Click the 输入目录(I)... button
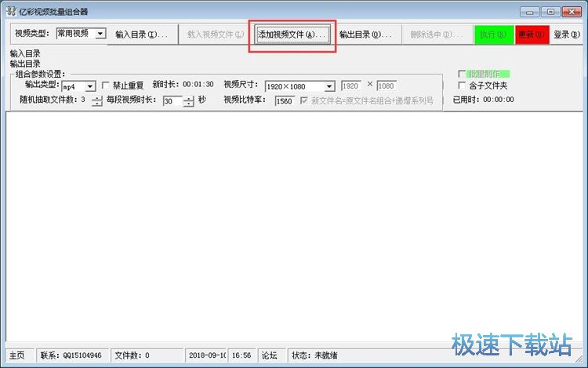Screen dimensions: 588x368 pos(142,35)
